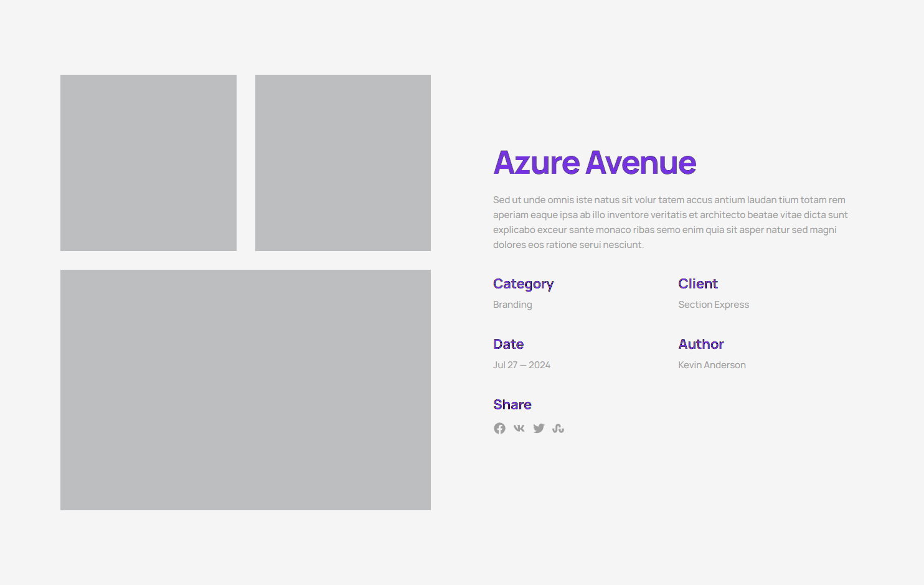Click the Category heading

pyautogui.click(x=523, y=283)
